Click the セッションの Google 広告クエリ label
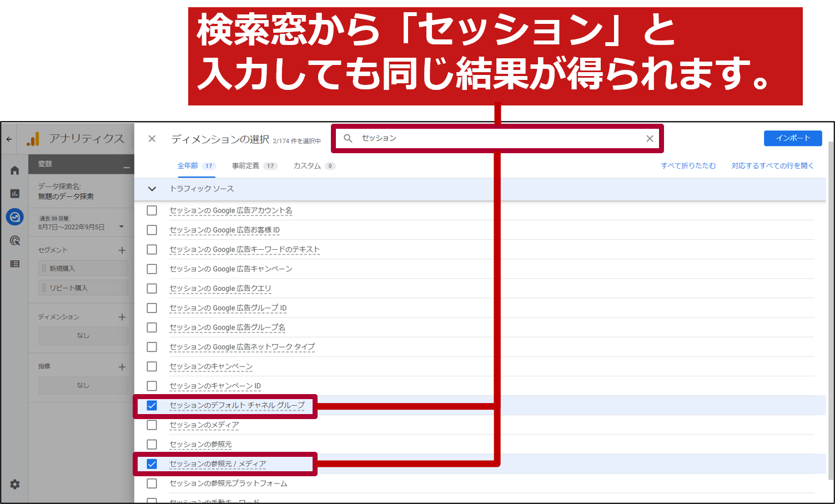 click(220, 288)
